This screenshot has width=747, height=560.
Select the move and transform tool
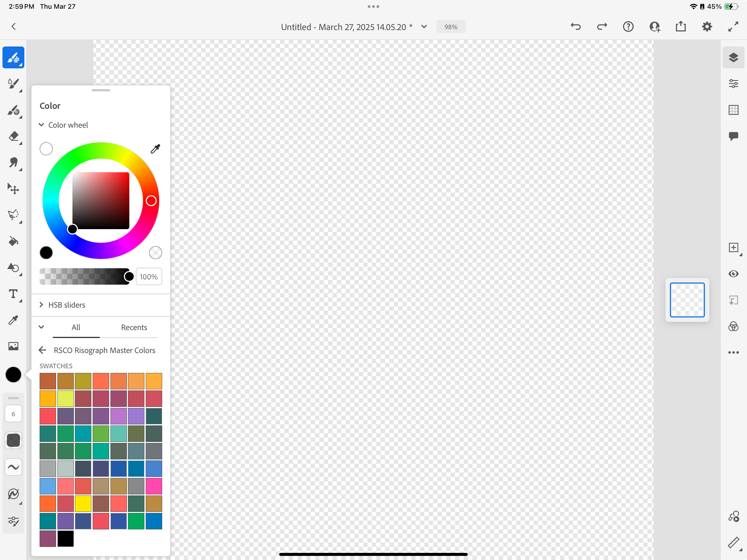13,189
